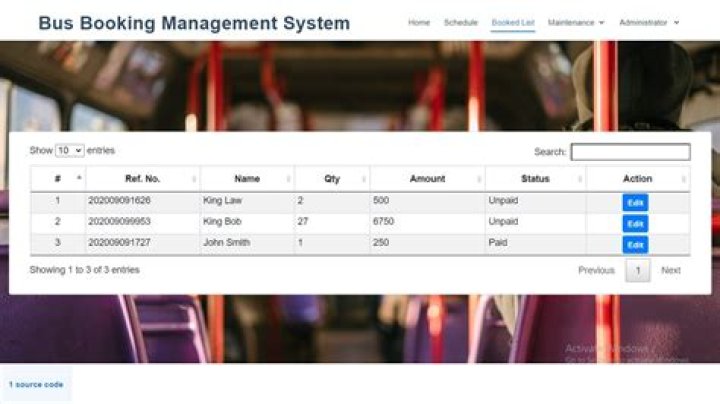Select the Booked List nav item
This screenshot has height=404, width=720.
(513, 22)
